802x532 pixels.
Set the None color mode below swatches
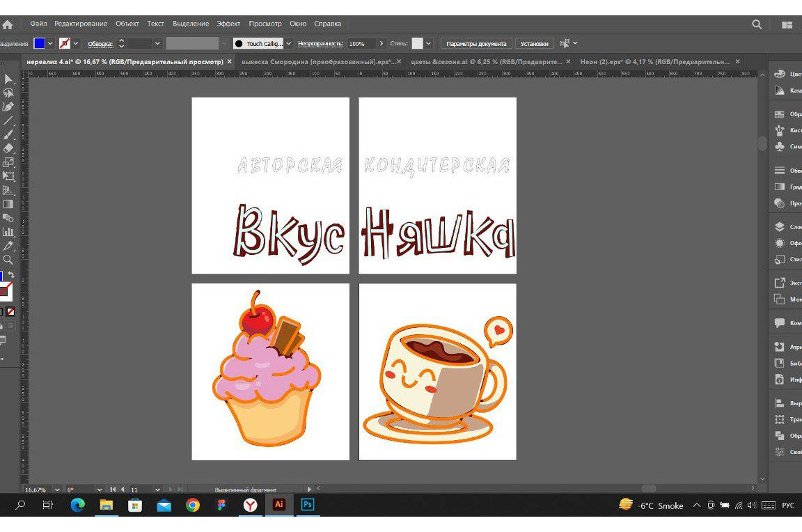(10, 311)
